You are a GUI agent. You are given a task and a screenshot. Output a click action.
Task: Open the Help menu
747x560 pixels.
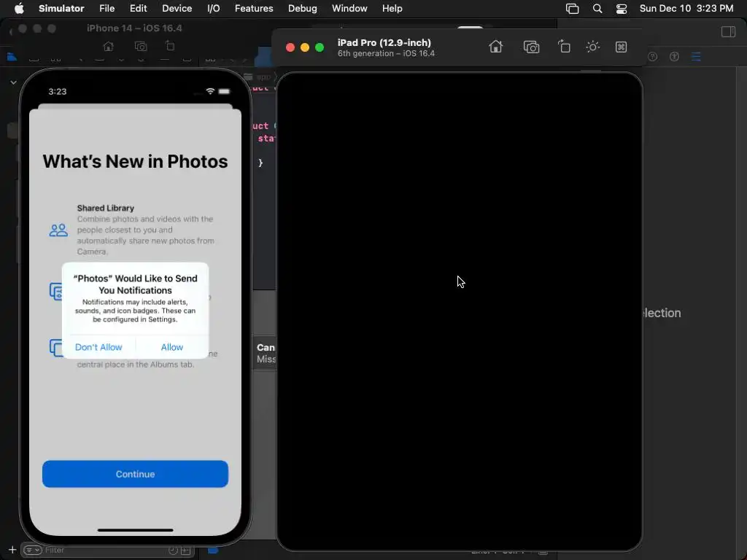[x=392, y=9]
